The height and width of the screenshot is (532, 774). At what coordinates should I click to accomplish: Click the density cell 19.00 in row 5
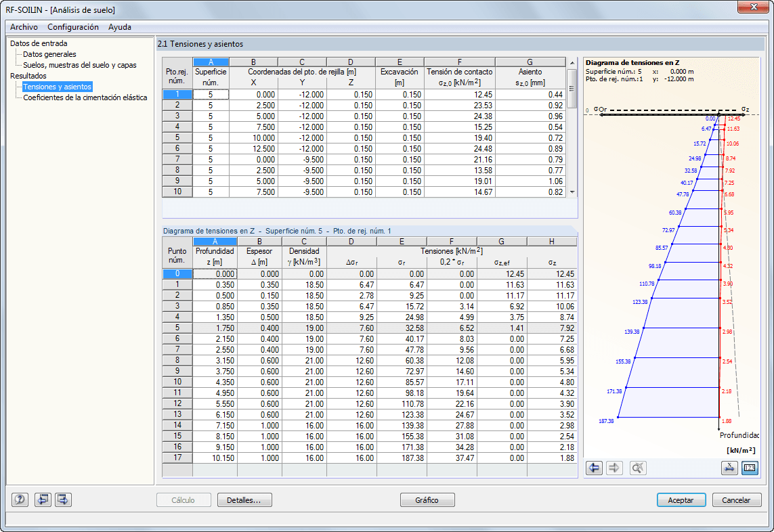click(304, 328)
